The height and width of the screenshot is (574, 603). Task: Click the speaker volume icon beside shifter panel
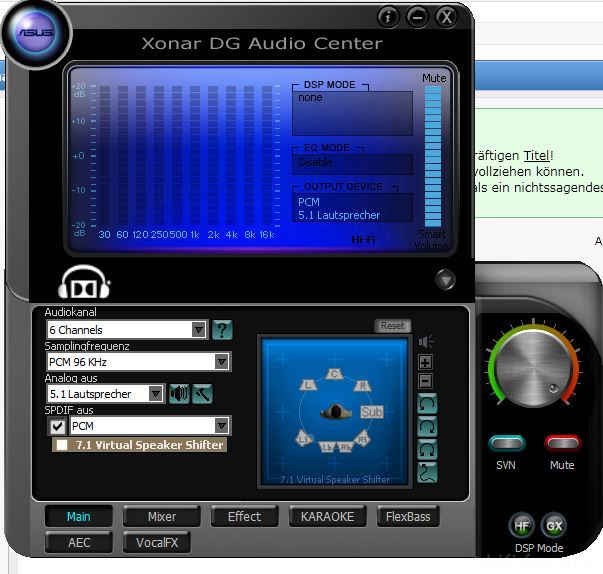click(426, 341)
